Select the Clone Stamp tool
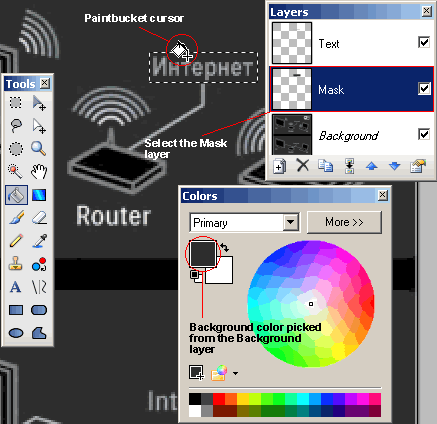This screenshot has height=424, width=437. 16,264
